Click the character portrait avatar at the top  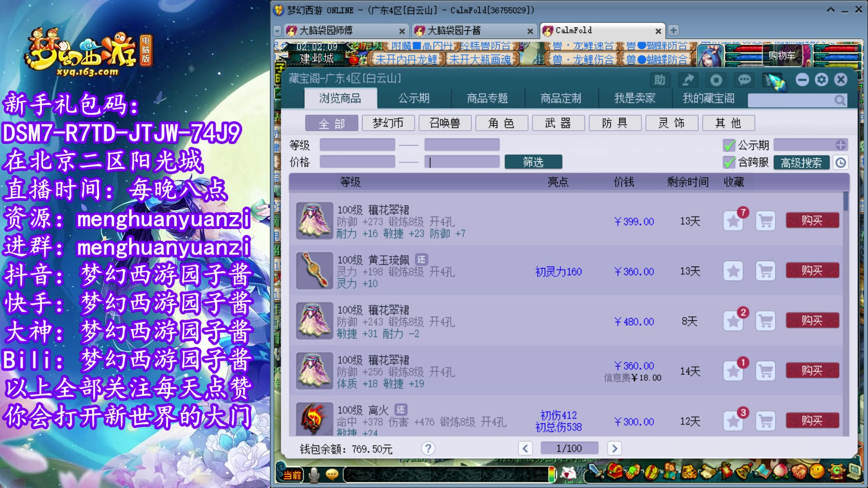[710, 55]
